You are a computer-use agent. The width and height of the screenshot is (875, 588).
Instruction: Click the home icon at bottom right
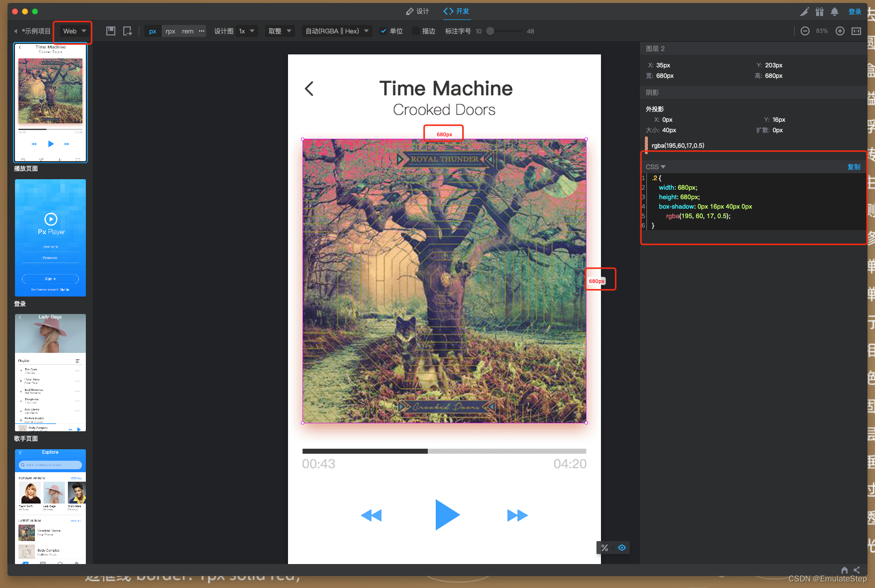pos(845,570)
